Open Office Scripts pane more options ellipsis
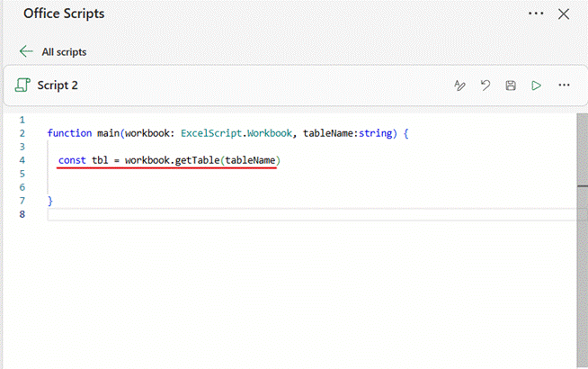Image resolution: width=588 pixels, height=369 pixels. 536,13
